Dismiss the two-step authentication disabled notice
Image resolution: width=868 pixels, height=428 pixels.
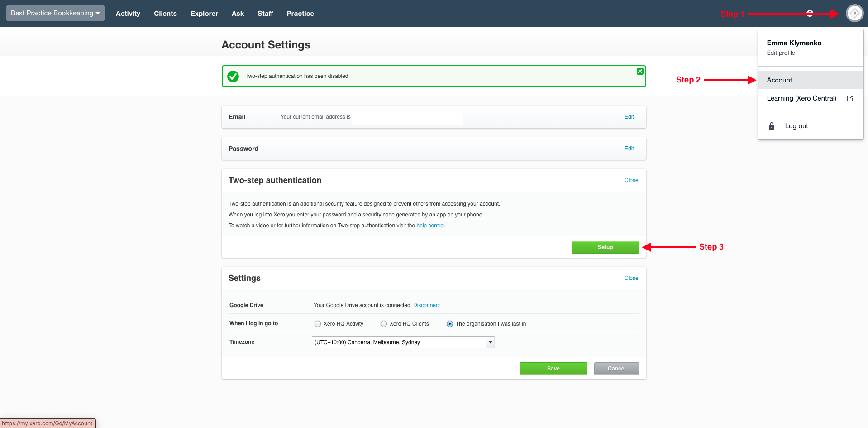point(640,71)
